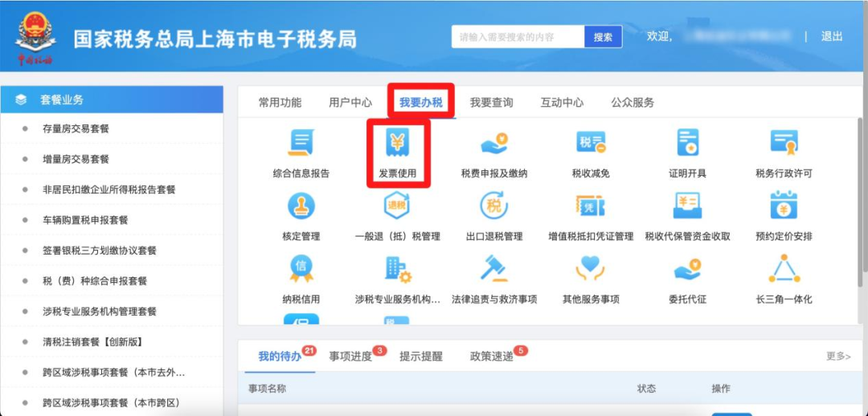Click the 搜索 button
The image size is (868, 416).
tap(604, 37)
